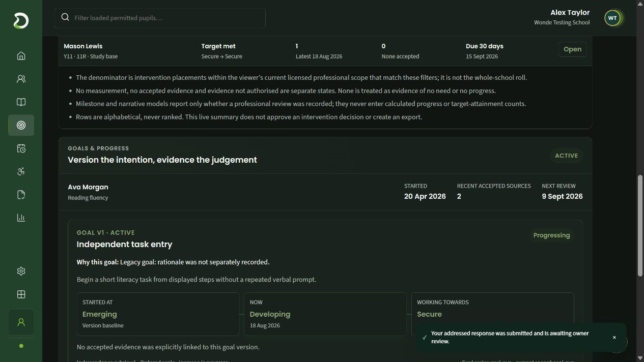
Task: Open the WT account avatar
Action: 612,18
